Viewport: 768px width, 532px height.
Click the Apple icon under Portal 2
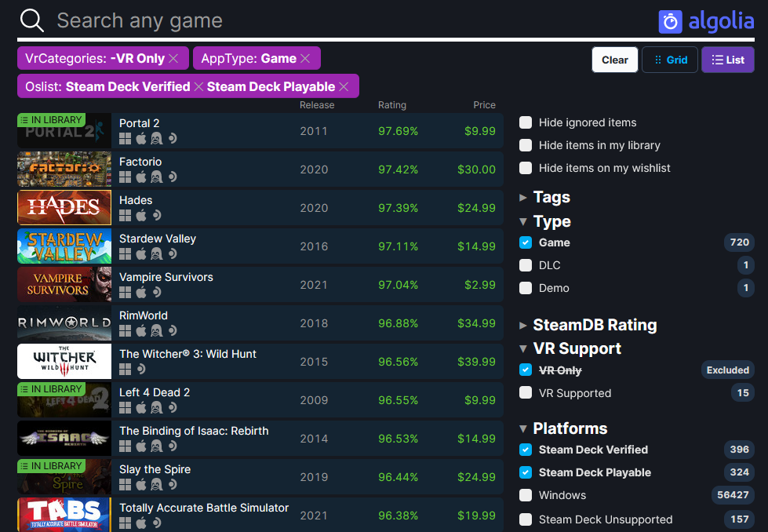[x=141, y=139]
